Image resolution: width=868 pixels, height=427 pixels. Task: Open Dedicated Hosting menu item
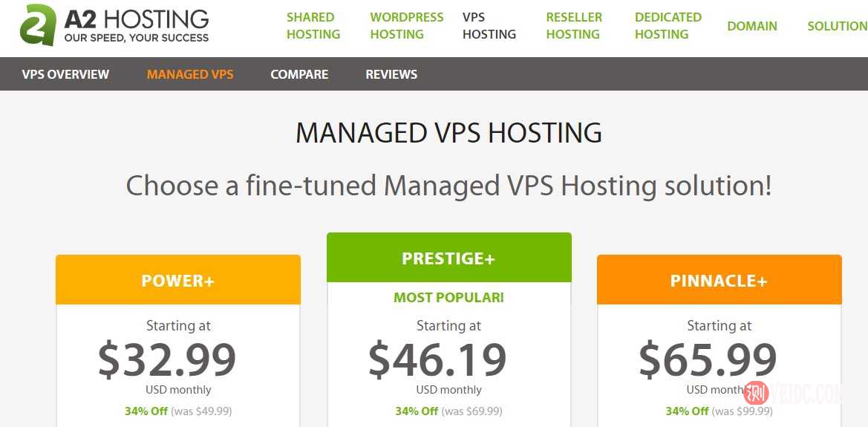coord(668,26)
